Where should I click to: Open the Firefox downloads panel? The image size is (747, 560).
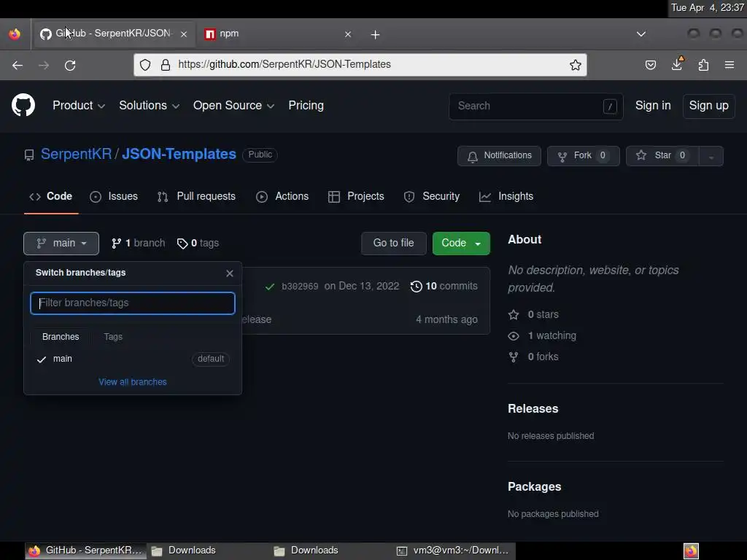coord(677,64)
